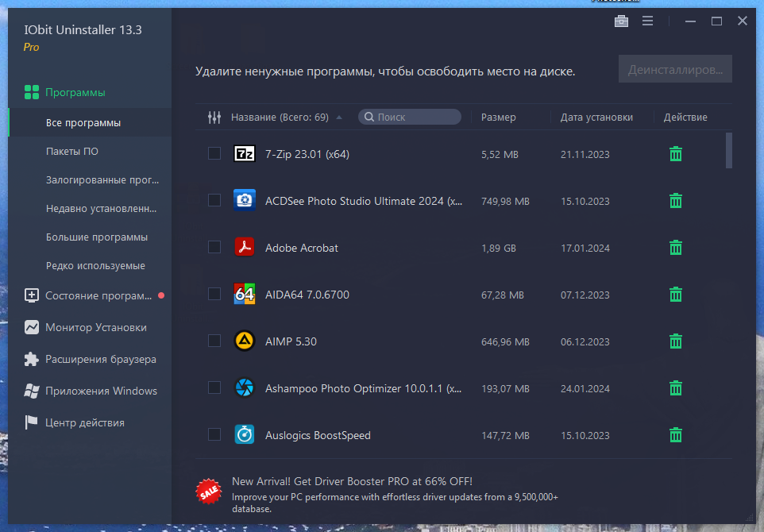Click the Приложения Windows logo icon
764x532 pixels.
point(32,391)
